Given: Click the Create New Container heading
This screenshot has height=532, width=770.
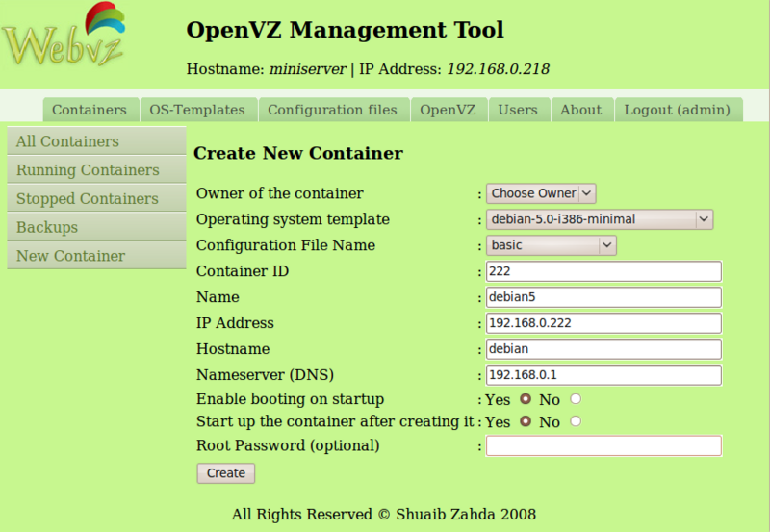Looking at the screenshot, I should (x=298, y=153).
